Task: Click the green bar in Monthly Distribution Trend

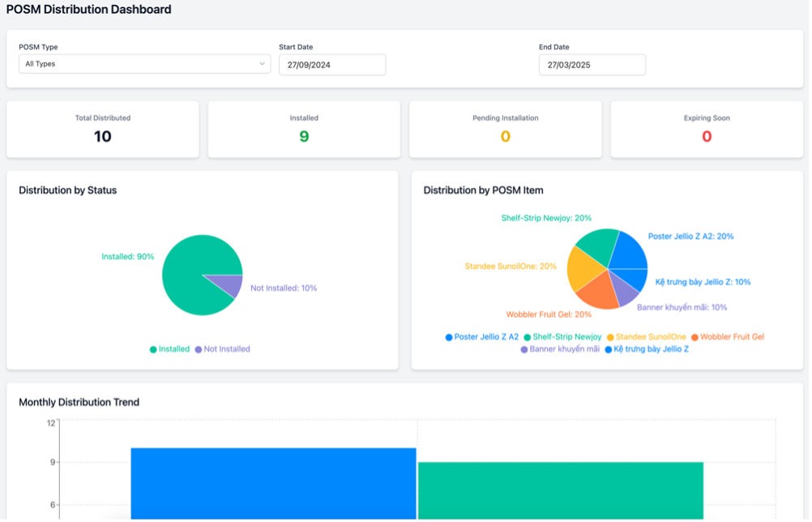Action: (x=560, y=490)
